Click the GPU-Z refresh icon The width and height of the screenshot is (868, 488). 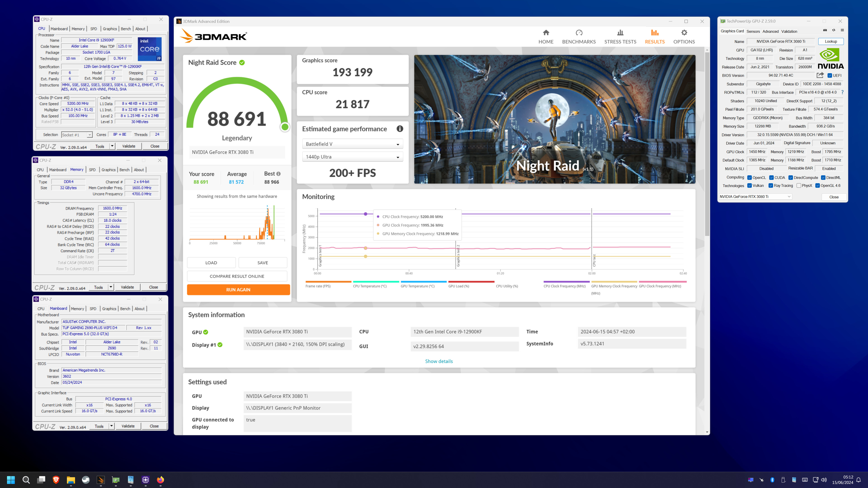[834, 30]
